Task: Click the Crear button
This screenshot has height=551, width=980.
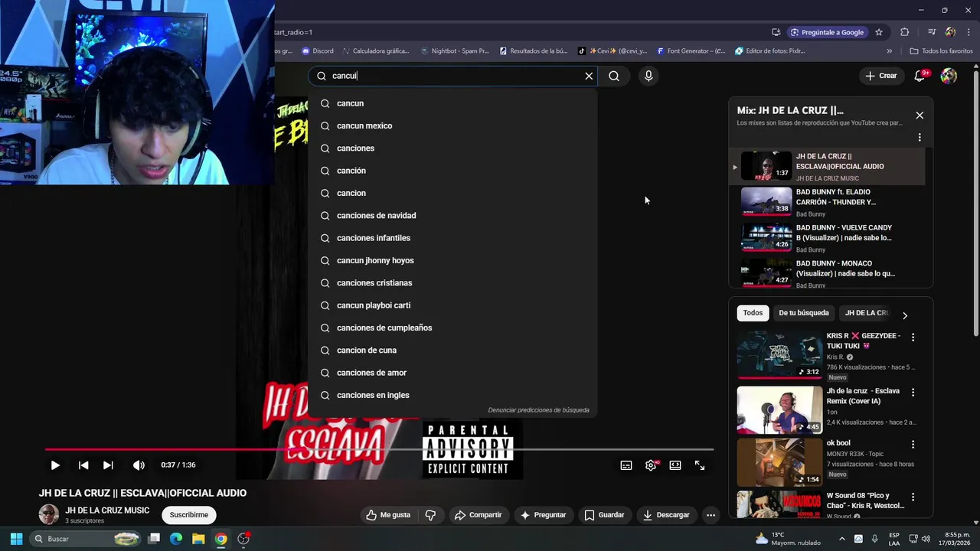Action: (881, 76)
